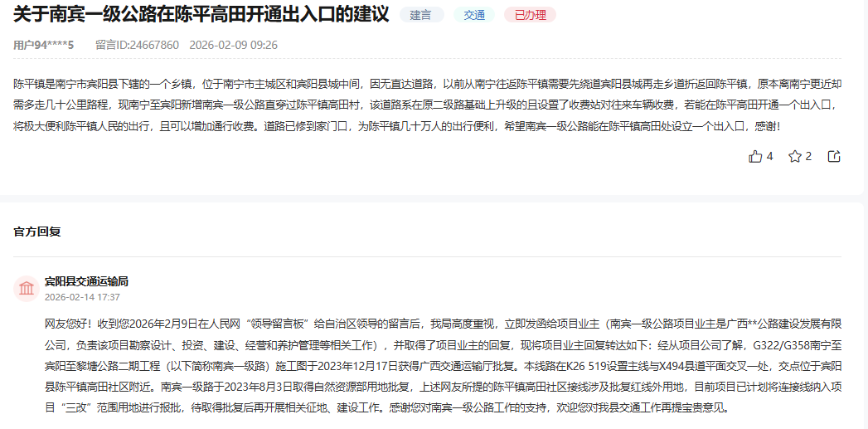Click the username 用户94****5
The width and height of the screenshot is (868, 429).
pos(44,45)
